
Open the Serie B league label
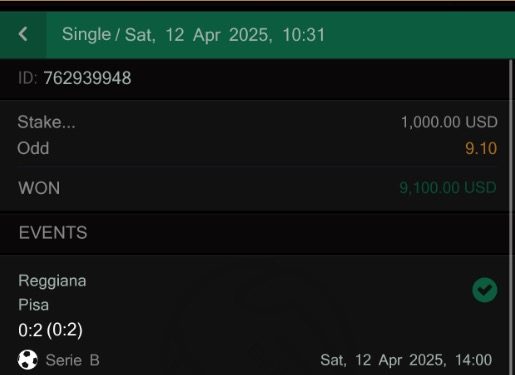tap(72, 360)
